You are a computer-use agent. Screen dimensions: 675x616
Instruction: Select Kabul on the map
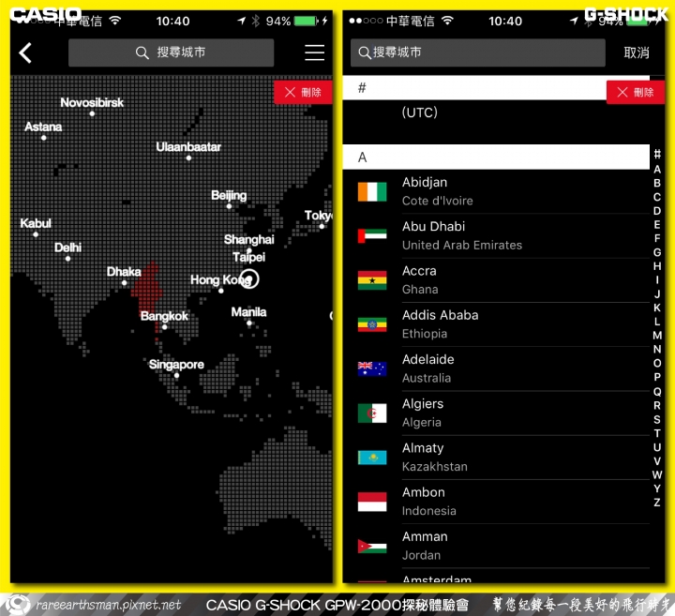click(36, 227)
